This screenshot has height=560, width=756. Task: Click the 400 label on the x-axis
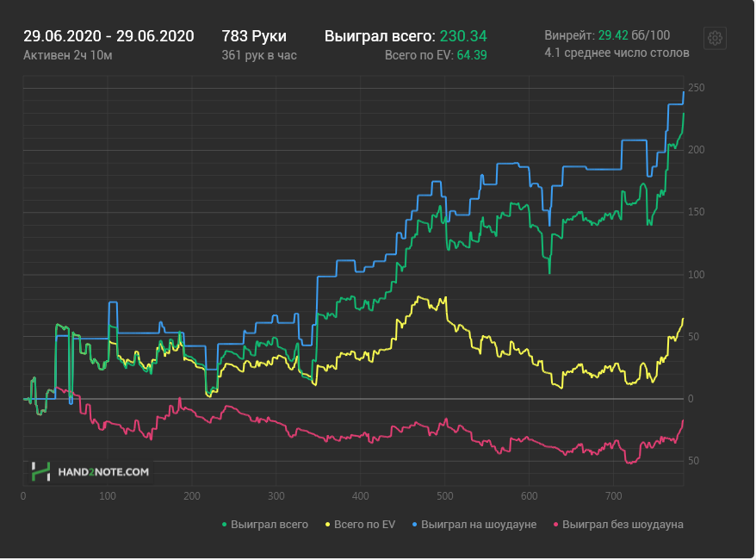(x=360, y=496)
